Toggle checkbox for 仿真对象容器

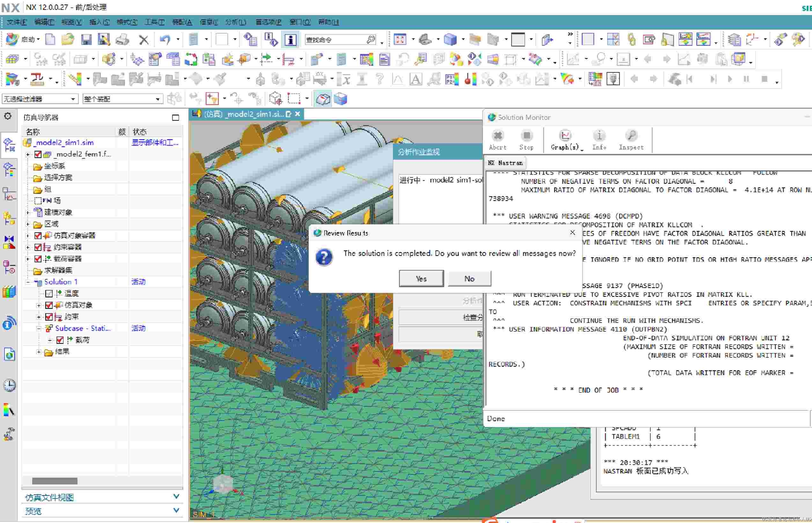(x=38, y=236)
